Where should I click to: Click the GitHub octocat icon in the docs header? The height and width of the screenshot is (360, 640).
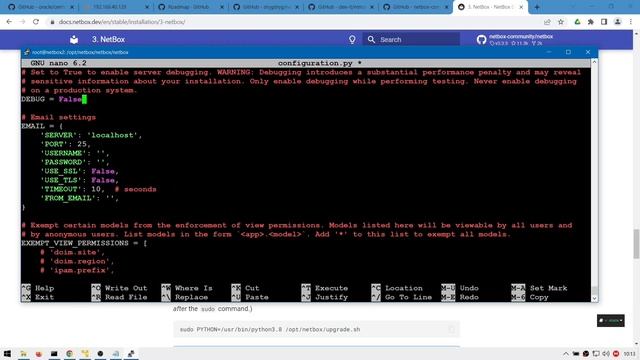(x=482, y=40)
